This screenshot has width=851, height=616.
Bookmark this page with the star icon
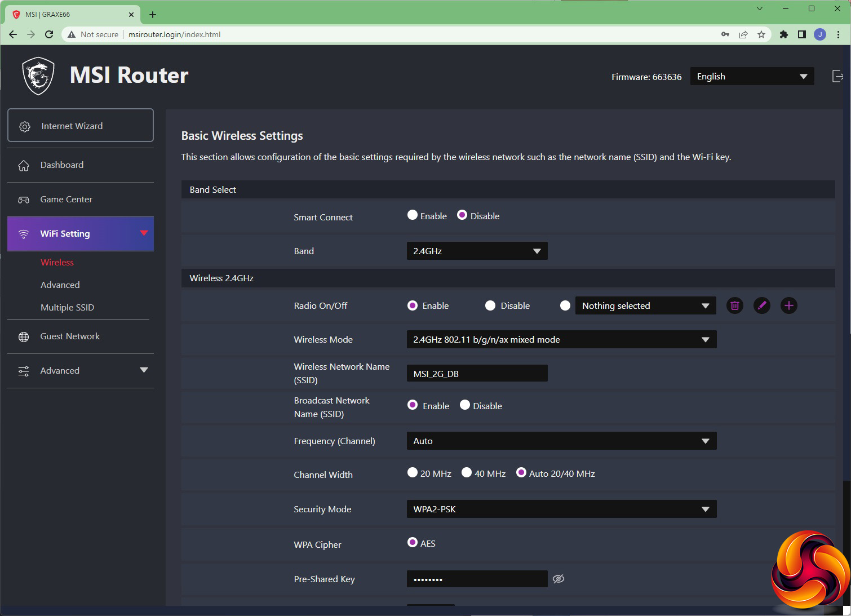(761, 34)
